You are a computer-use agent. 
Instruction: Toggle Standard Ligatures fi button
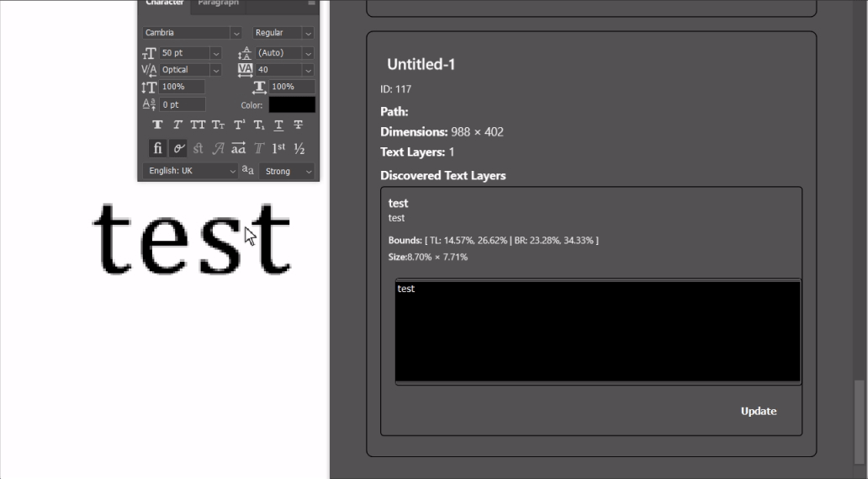click(x=158, y=148)
